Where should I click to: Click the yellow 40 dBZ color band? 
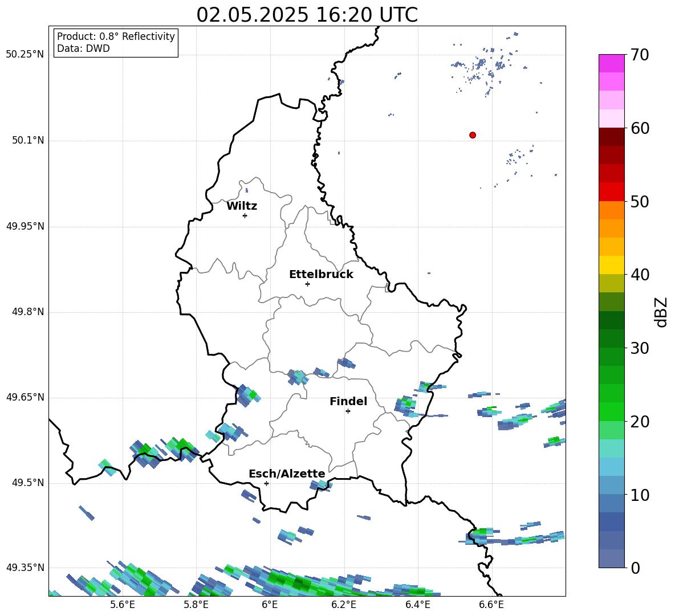[x=611, y=265]
